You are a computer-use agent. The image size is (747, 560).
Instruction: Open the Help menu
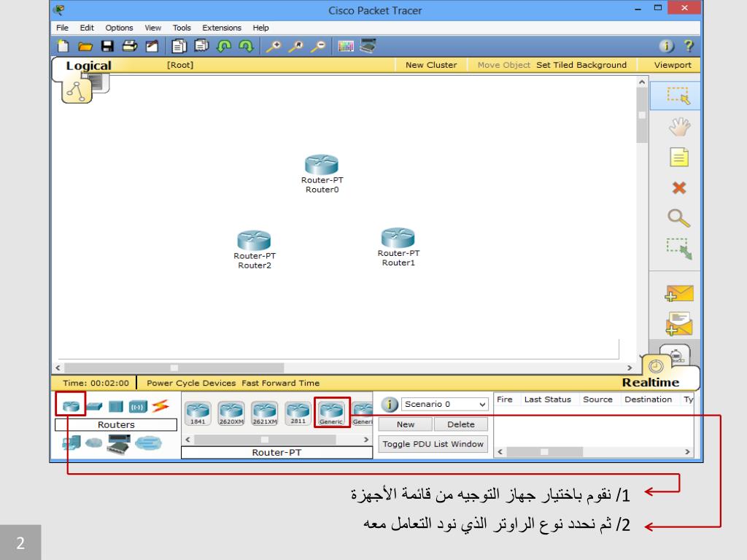[260, 28]
